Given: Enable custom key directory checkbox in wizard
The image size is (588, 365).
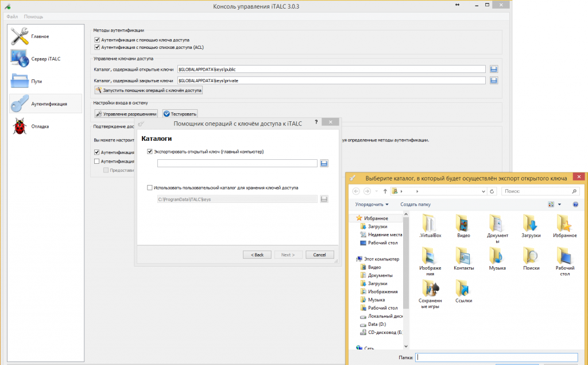Looking at the screenshot, I should click(150, 188).
